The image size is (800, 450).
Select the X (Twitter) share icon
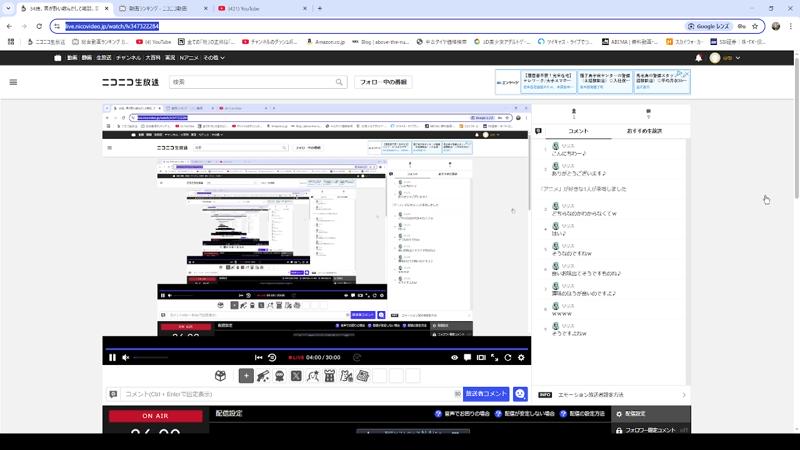click(x=296, y=376)
